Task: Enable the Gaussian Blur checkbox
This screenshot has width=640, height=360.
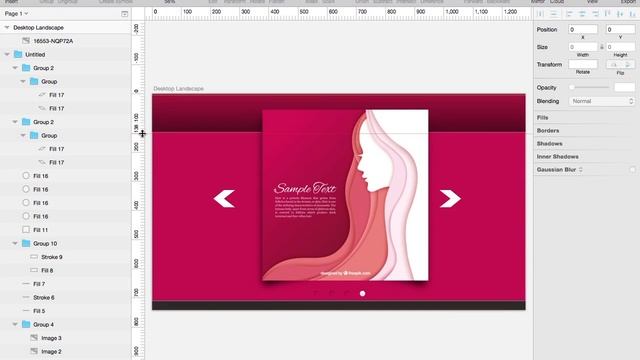Action: 632,170
